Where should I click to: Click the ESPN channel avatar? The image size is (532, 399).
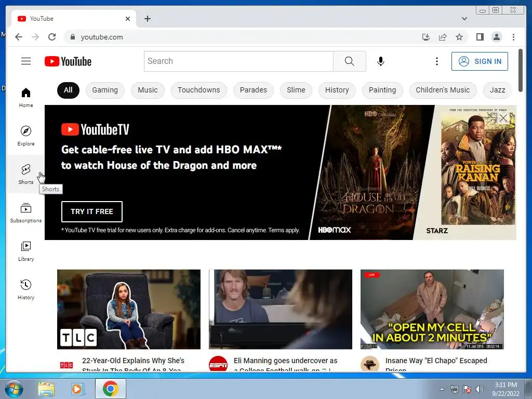point(218,364)
